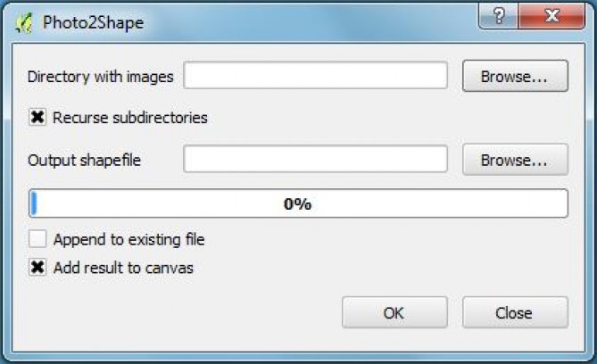Browse for the directory with images

(x=515, y=76)
